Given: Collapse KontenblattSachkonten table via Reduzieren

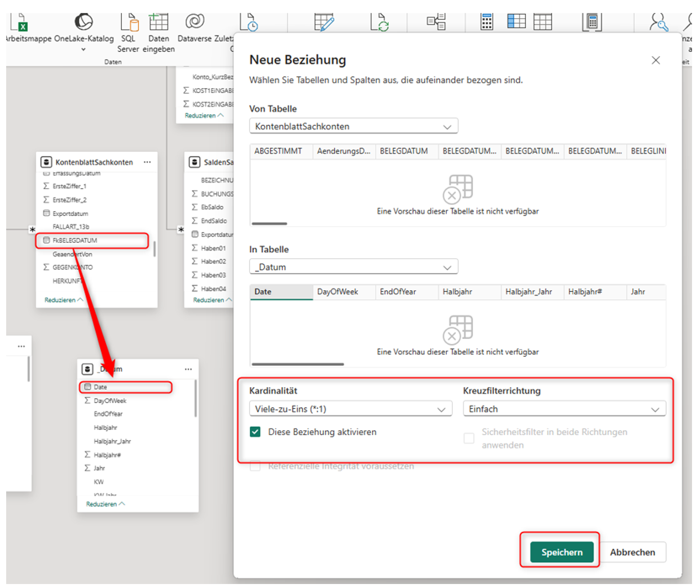Looking at the screenshot, I should click(64, 300).
